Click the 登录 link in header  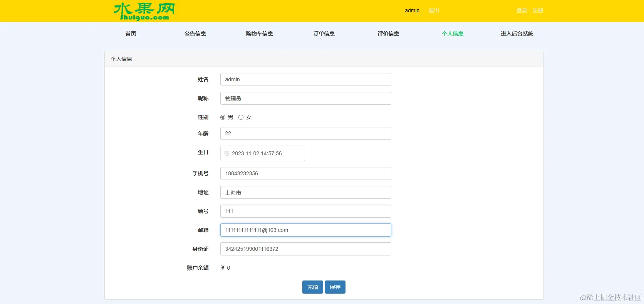click(522, 10)
